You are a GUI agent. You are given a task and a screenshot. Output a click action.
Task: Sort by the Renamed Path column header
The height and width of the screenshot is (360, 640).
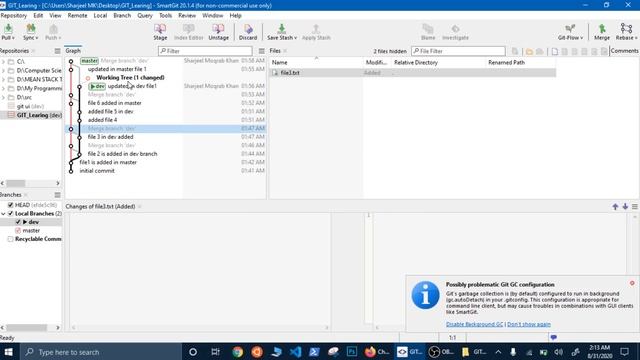(x=521, y=62)
